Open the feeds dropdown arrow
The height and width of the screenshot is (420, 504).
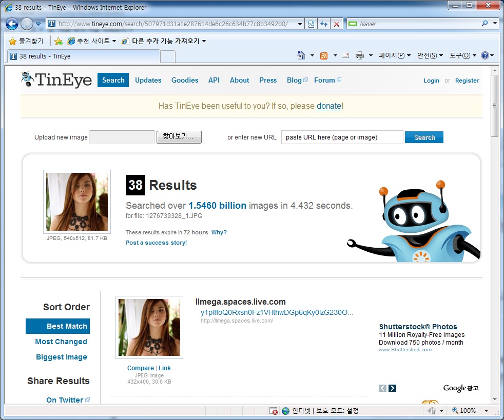tap(335, 55)
